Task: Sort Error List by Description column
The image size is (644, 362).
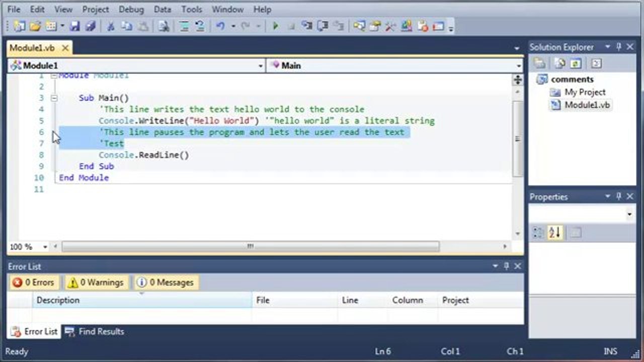Action: click(142, 300)
